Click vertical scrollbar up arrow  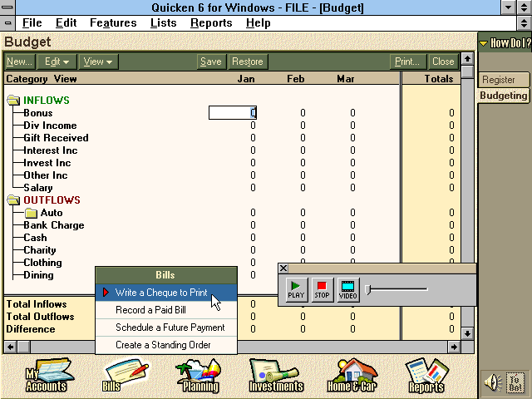tap(467, 59)
